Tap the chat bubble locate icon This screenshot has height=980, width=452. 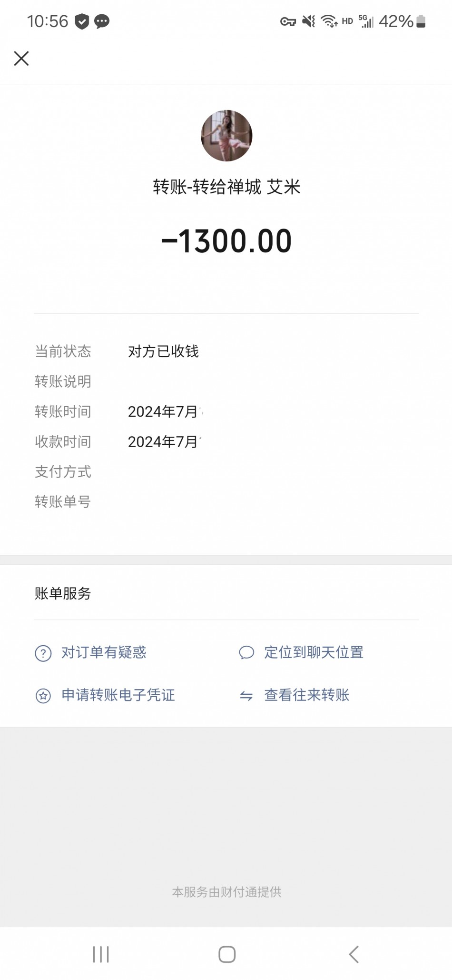[246, 652]
